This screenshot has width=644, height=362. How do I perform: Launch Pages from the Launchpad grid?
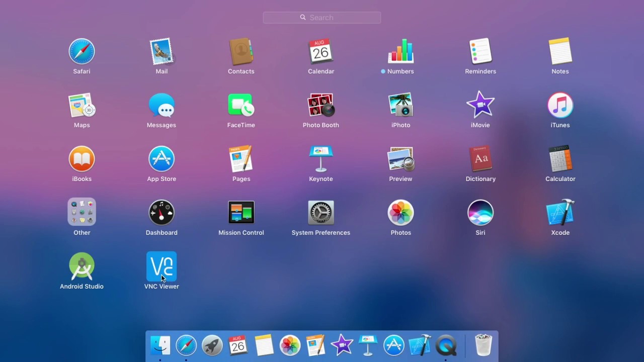point(241,159)
